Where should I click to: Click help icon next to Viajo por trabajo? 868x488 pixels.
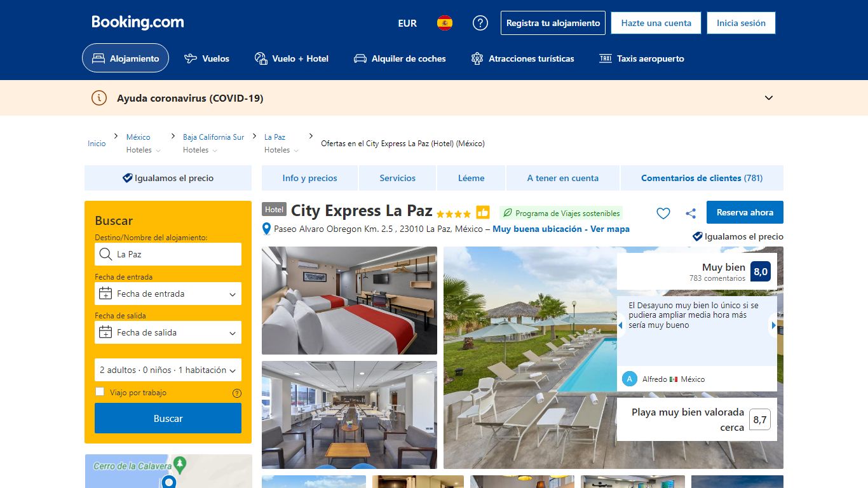[237, 393]
